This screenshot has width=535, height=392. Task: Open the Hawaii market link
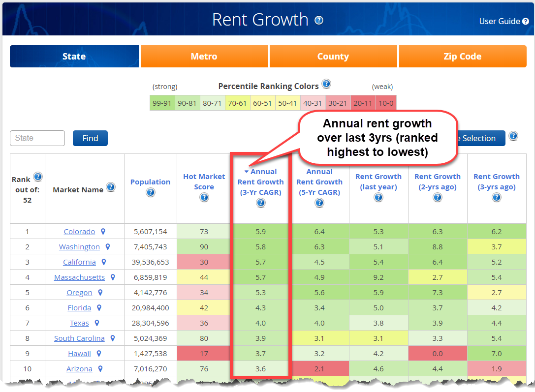click(79, 354)
